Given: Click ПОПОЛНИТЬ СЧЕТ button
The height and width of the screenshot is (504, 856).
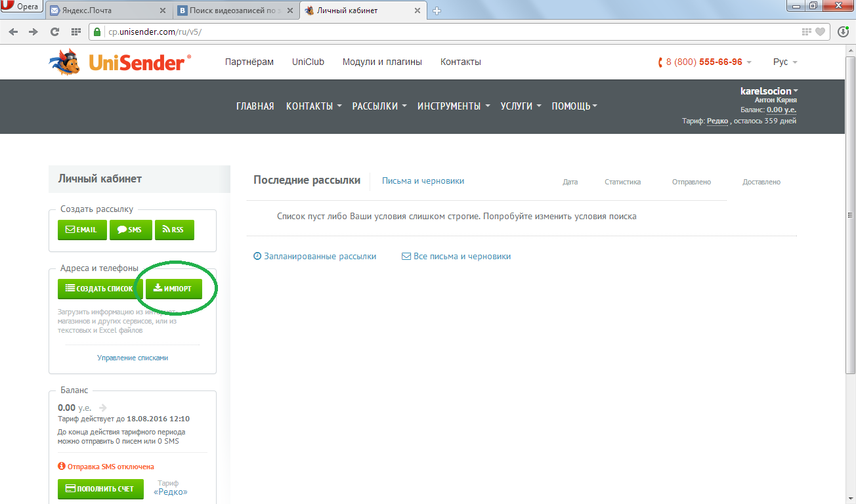Looking at the screenshot, I should tap(100, 489).
